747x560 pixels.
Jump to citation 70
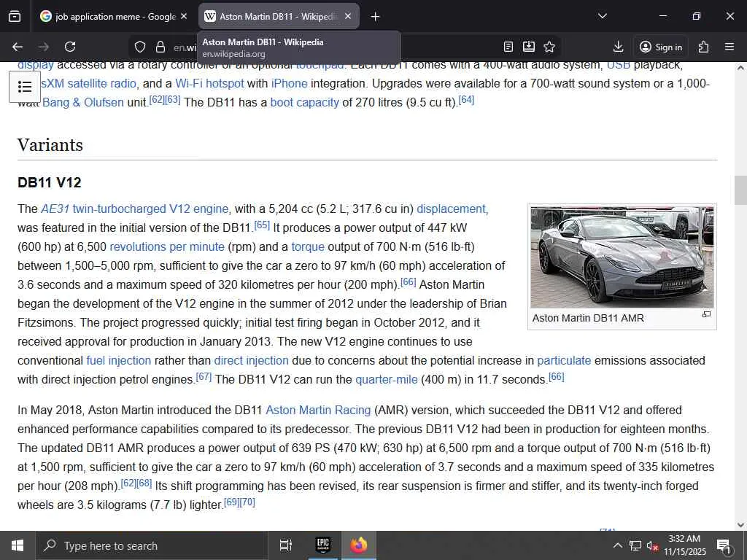(248, 502)
